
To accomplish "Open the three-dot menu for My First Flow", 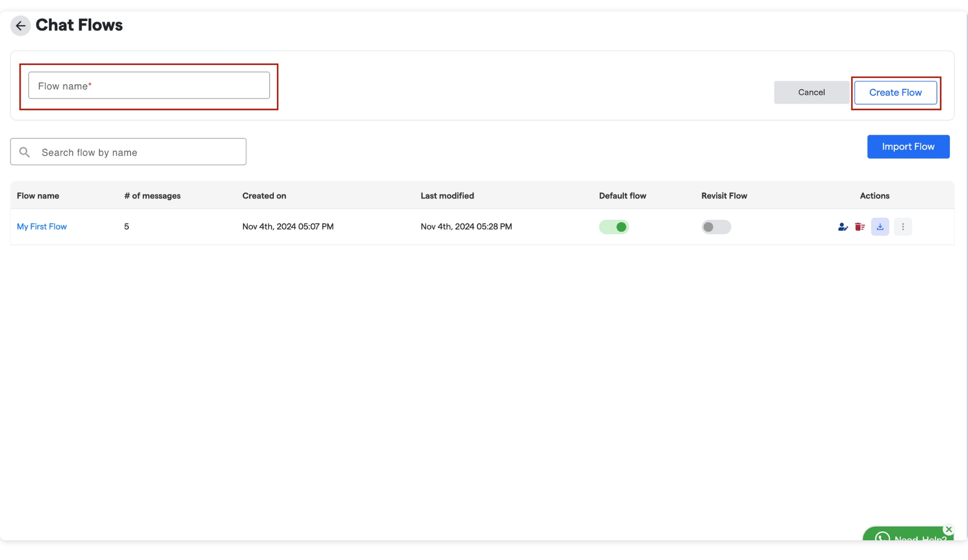I will pyautogui.click(x=903, y=227).
